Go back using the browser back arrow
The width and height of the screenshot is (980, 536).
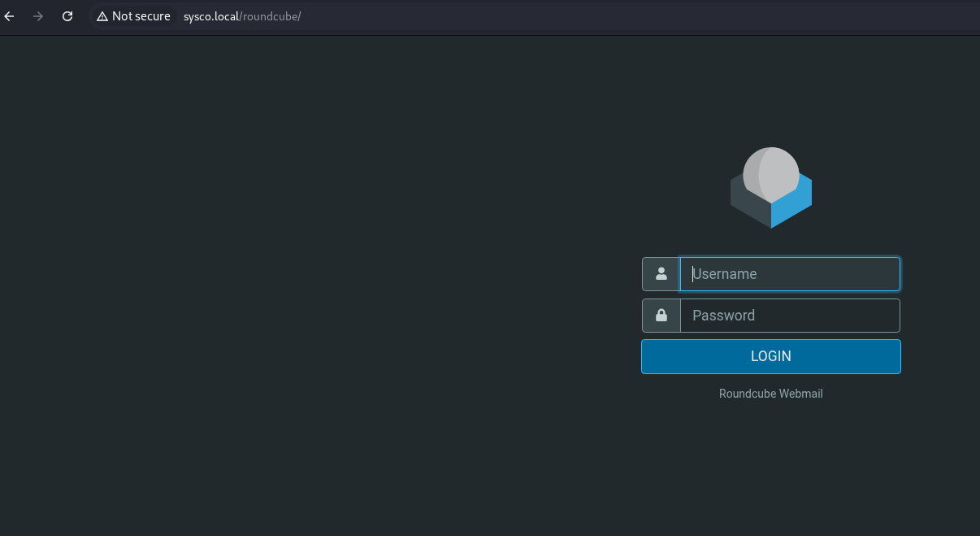pos(10,16)
